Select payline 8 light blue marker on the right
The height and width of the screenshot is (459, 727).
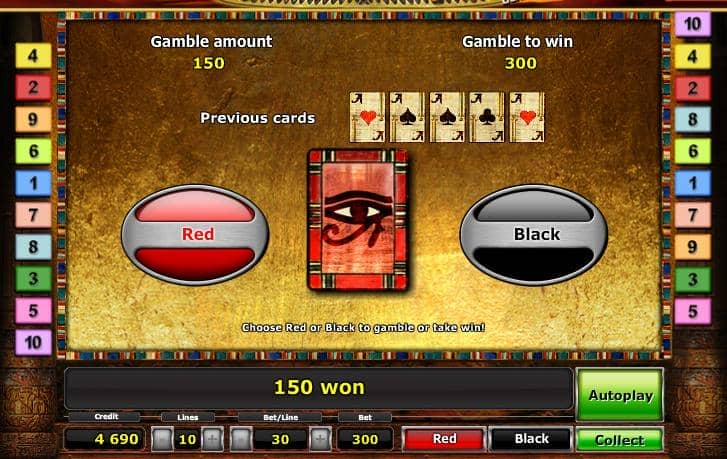(693, 119)
